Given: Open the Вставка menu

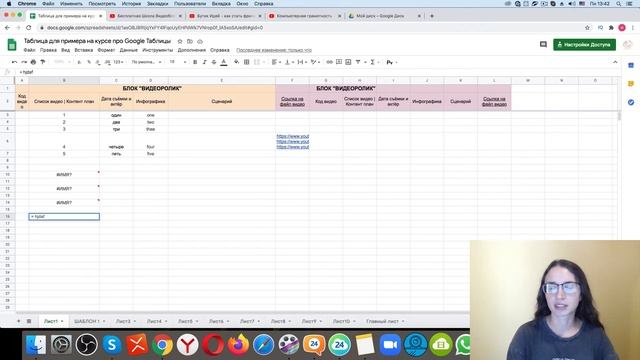Looking at the screenshot, I should pyautogui.click(x=84, y=50).
